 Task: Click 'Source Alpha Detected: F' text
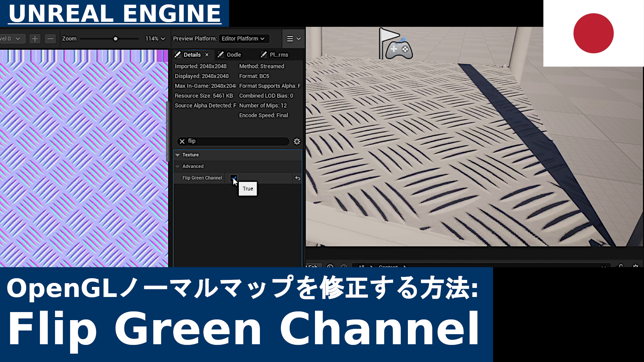pyautogui.click(x=205, y=106)
